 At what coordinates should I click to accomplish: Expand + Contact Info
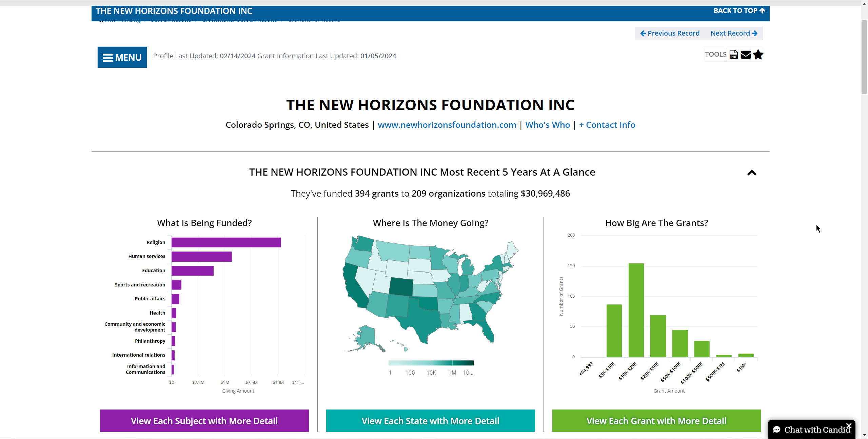[x=607, y=125]
